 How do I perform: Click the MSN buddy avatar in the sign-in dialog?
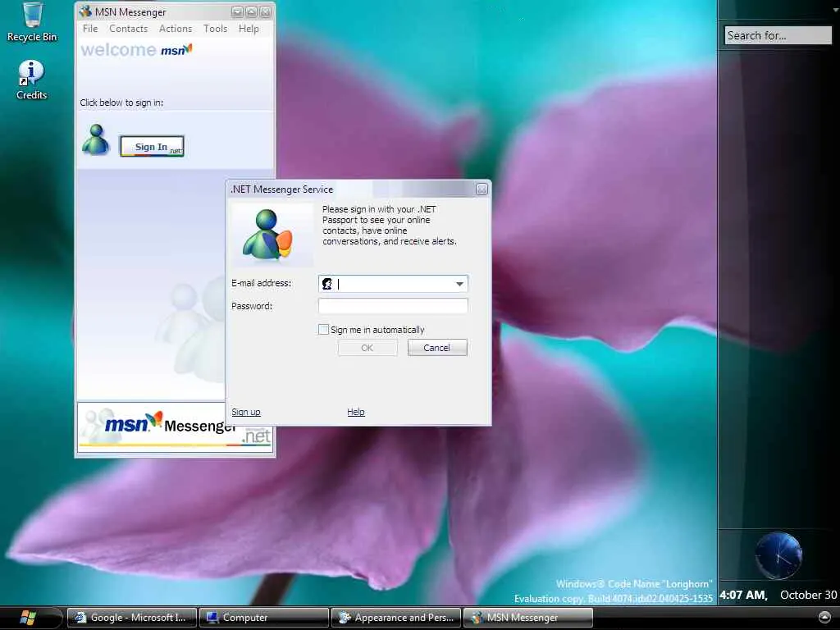click(x=268, y=235)
